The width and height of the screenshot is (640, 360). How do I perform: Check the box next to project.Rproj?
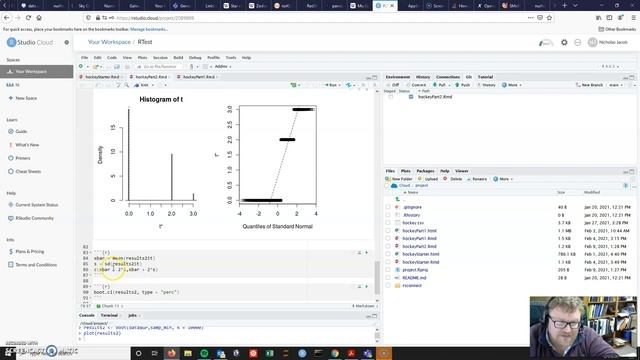[x=388, y=270]
